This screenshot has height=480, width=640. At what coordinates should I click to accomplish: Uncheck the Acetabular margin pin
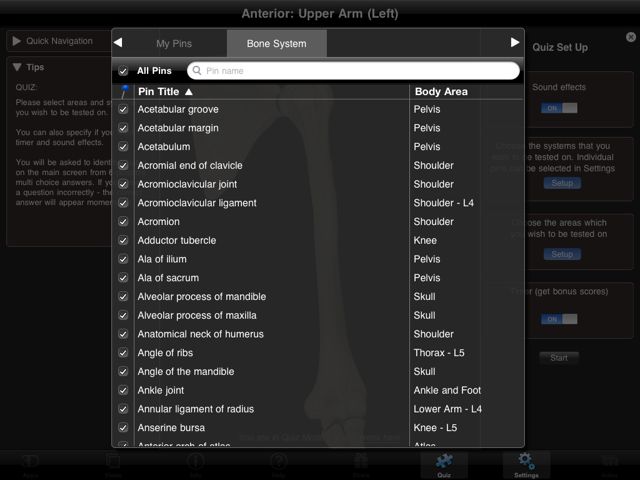point(123,128)
